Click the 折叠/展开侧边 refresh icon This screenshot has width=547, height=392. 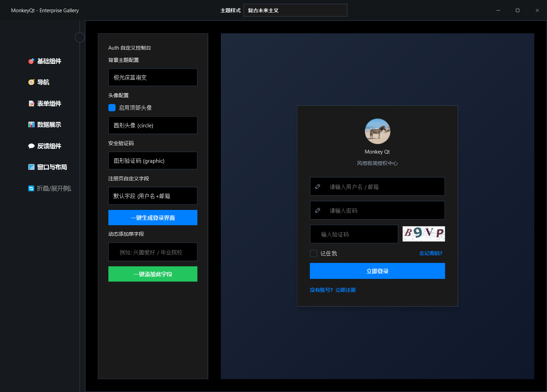point(31,189)
